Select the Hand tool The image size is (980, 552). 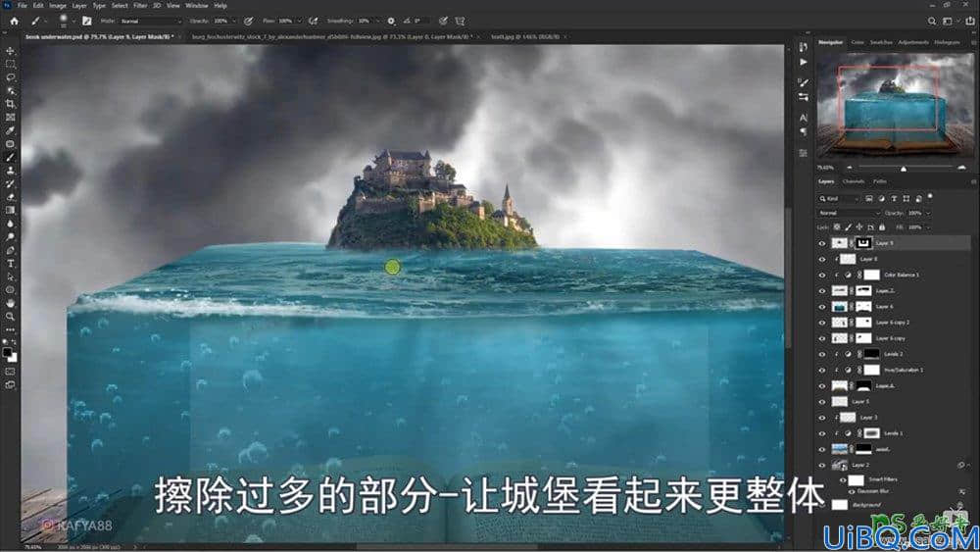[x=10, y=303]
